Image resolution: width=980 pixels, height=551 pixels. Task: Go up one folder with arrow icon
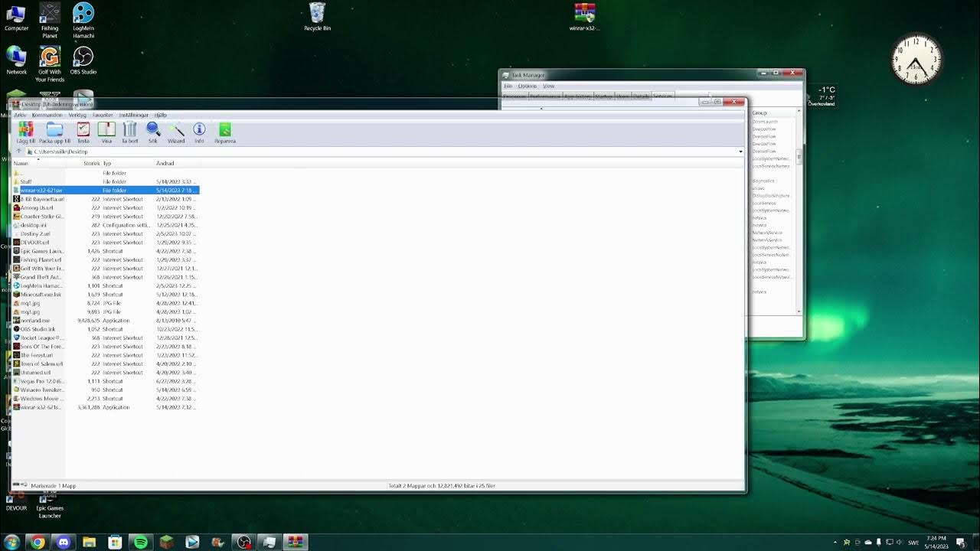(19, 152)
